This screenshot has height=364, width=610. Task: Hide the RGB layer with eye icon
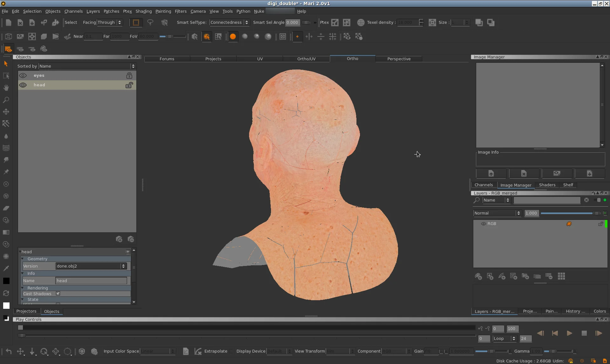[x=483, y=224]
